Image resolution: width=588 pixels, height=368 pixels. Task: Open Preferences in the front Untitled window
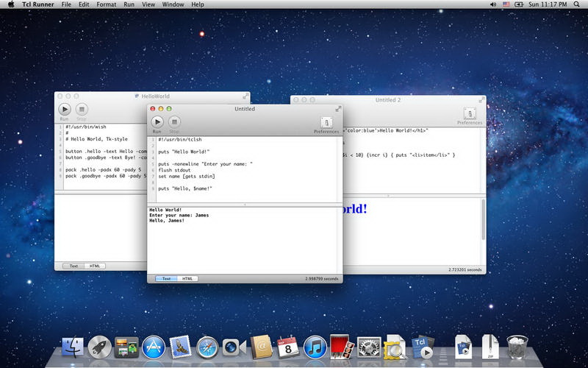click(x=326, y=123)
